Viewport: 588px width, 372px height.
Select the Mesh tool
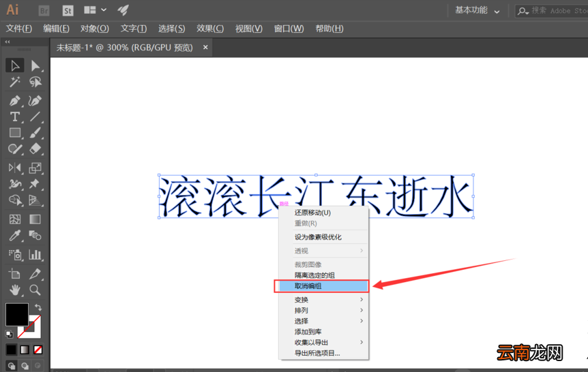pyautogui.click(x=15, y=219)
